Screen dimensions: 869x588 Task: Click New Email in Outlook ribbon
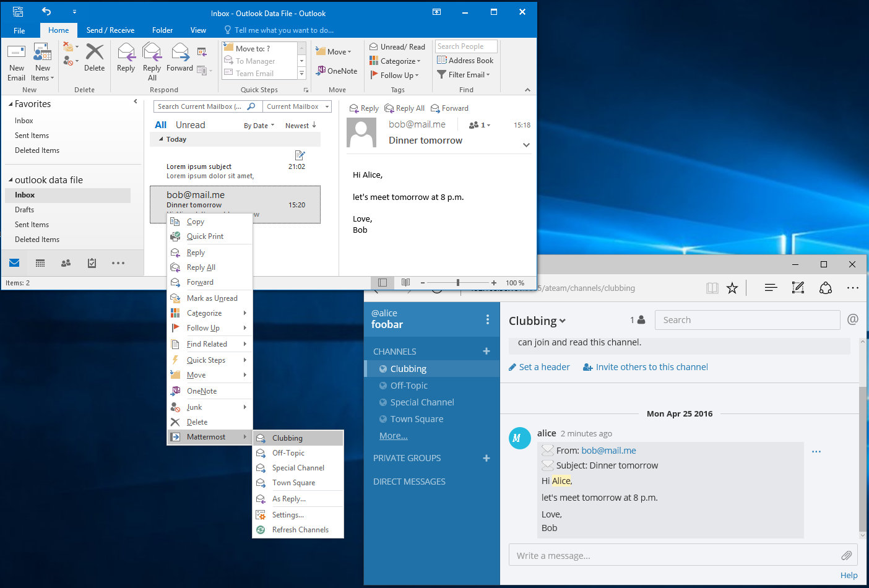[17, 63]
